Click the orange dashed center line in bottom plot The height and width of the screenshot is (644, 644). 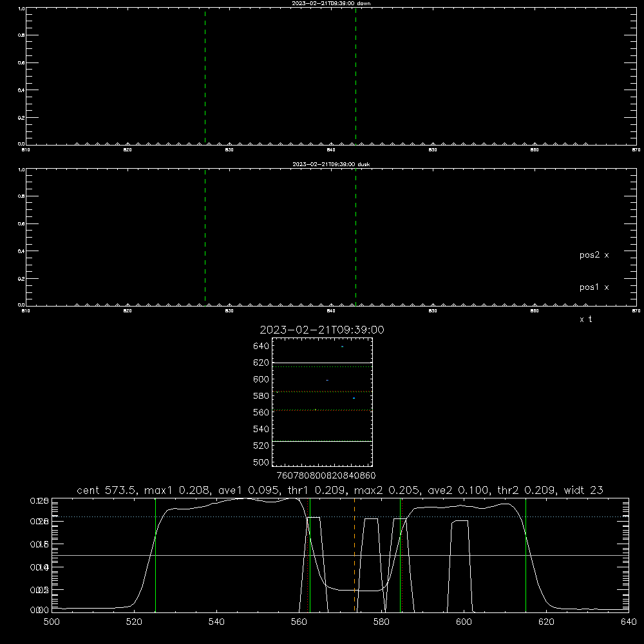click(x=354, y=554)
